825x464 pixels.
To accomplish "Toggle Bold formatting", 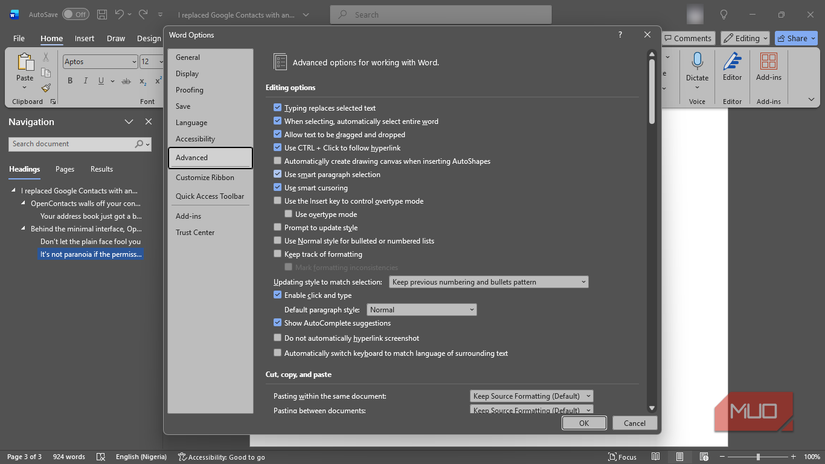I will (x=70, y=81).
